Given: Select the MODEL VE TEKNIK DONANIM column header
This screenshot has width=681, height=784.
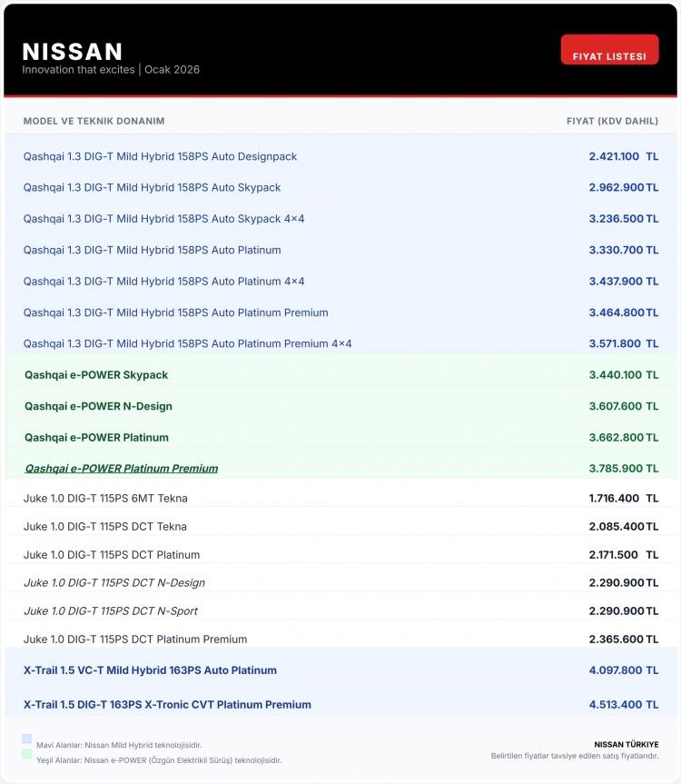Looking at the screenshot, I should pyautogui.click(x=94, y=121).
